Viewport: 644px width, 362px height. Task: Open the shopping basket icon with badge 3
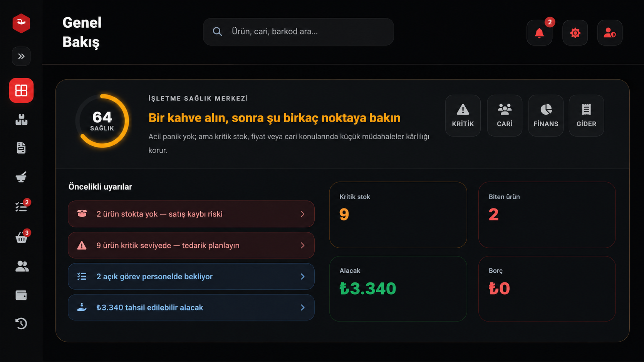click(x=21, y=237)
